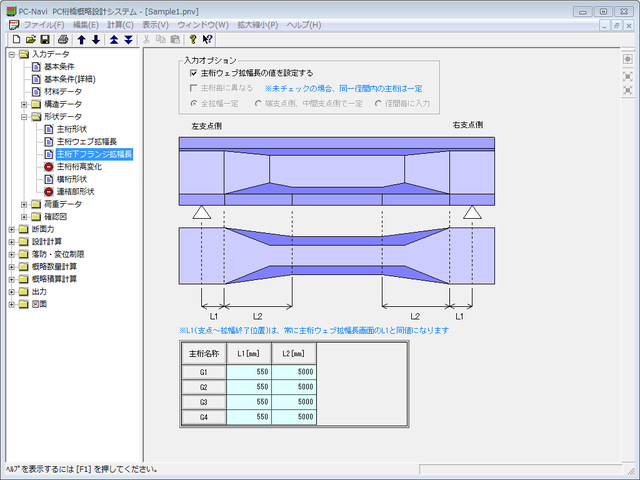Click the New file toolbar icon

(x=15, y=39)
